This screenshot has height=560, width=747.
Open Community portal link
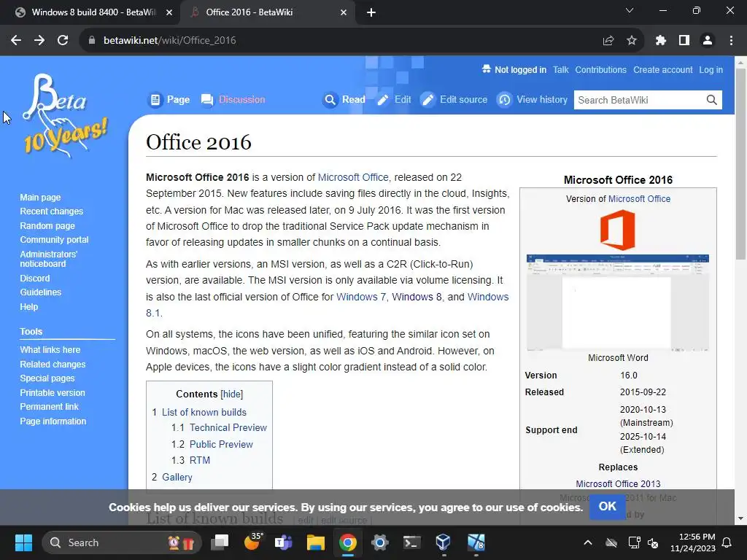[x=54, y=239]
